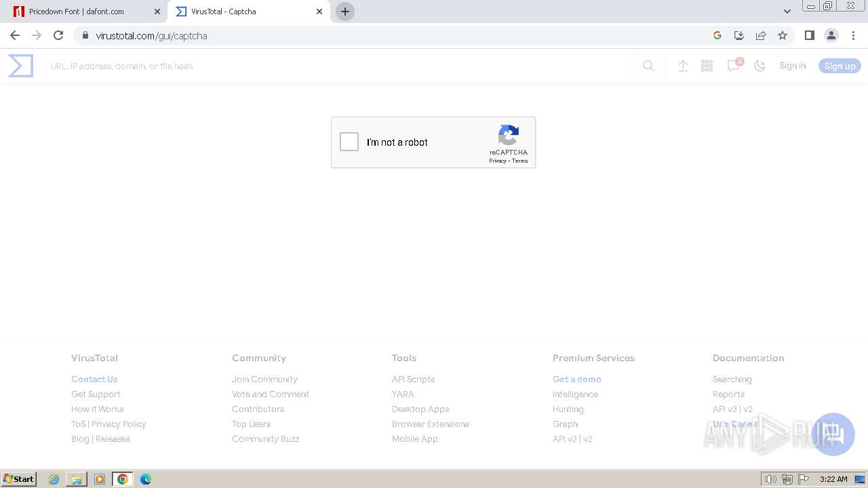Open the Get Support link

96,394
